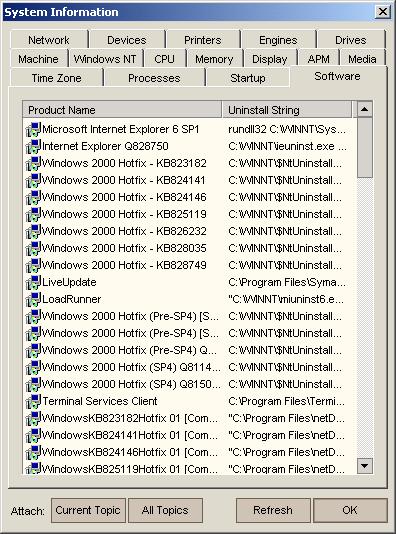Click the LoadRunner program icon
This screenshot has height=534, width=396.
[x=33, y=300]
